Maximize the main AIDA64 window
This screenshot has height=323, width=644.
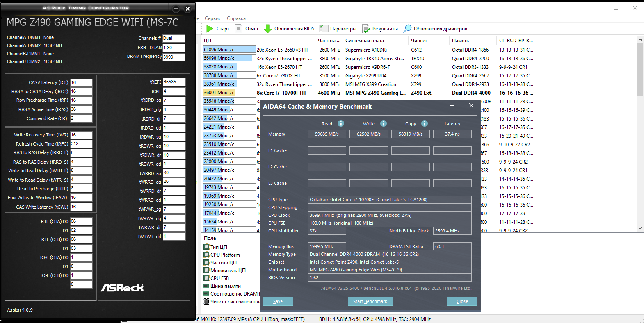coord(616,8)
